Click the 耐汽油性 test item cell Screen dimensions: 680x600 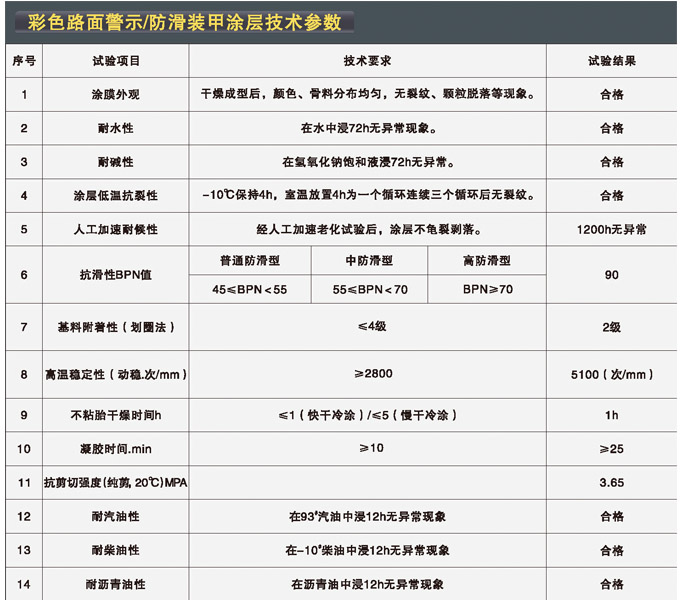[x=117, y=517]
